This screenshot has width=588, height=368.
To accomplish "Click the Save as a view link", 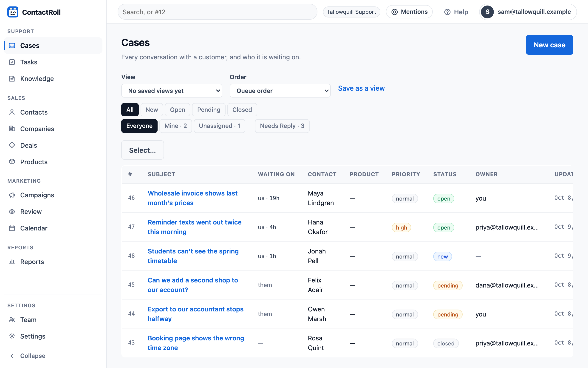I will pyautogui.click(x=361, y=88).
